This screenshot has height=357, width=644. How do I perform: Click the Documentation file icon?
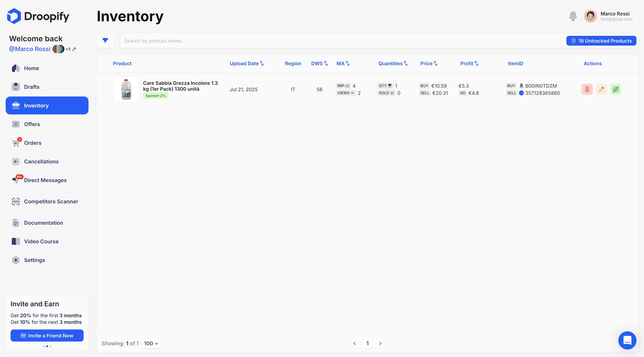coord(16,223)
